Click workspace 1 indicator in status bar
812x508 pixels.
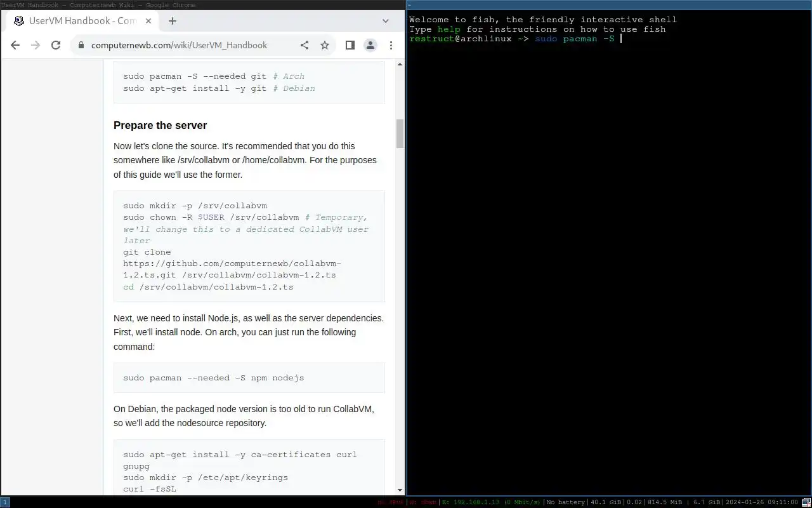pyautogui.click(x=5, y=502)
